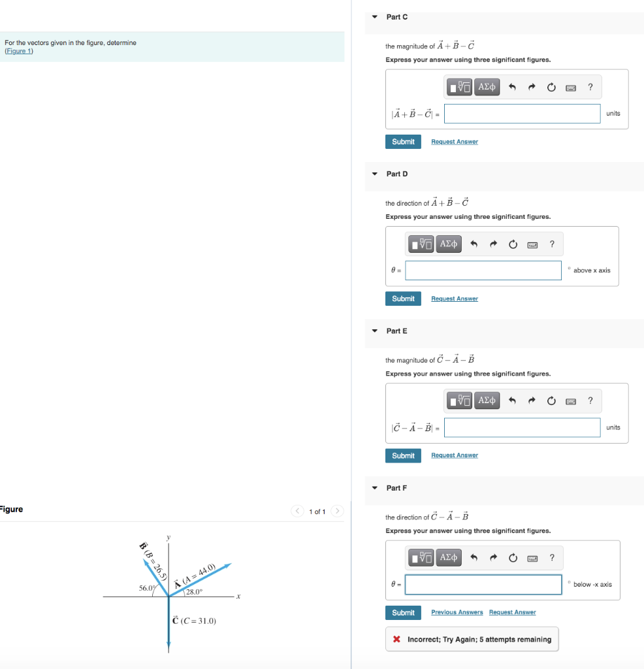The height and width of the screenshot is (669, 644).
Task: Select the ΑΣΦ symbols button in Part E
Action: coord(488,400)
